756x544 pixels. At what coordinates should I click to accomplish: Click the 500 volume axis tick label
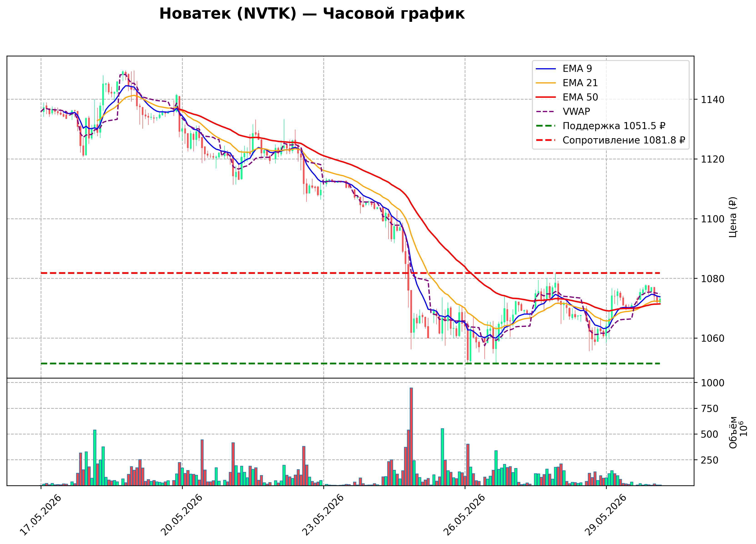tap(710, 435)
